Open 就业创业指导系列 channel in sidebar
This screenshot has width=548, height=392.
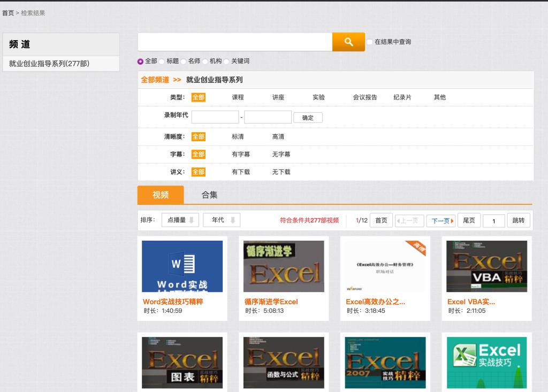point(49,64)
